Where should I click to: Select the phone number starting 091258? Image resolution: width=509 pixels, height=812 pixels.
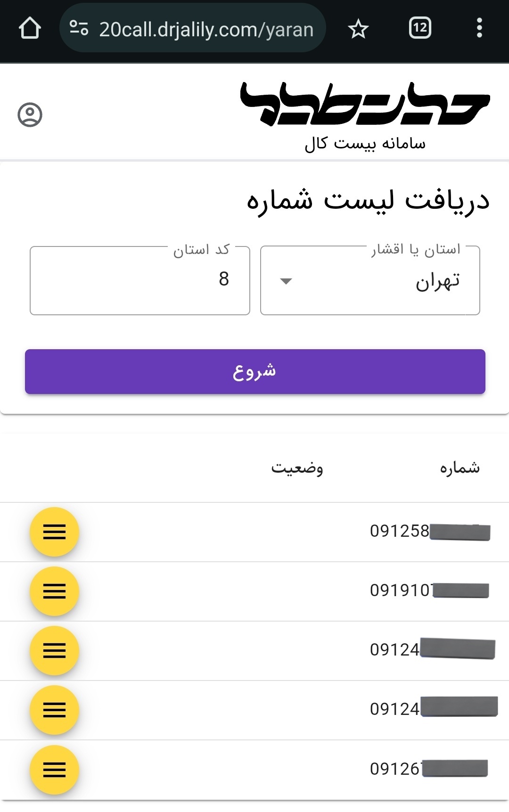[x=400, y=531]
